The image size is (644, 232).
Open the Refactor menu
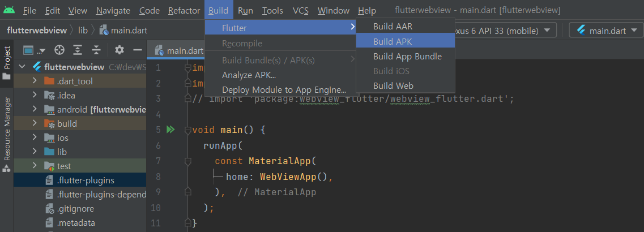pos(184,11)
